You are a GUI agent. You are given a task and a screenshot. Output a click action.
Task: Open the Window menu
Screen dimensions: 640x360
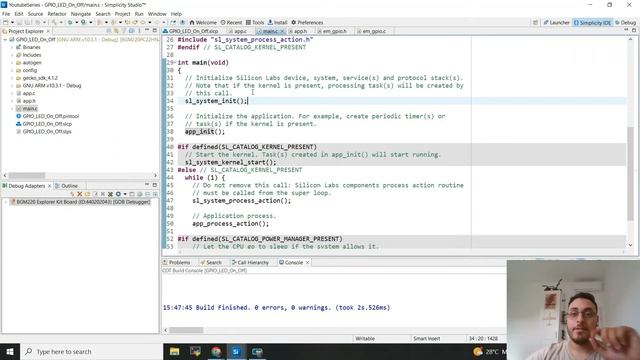coord(157,14)
